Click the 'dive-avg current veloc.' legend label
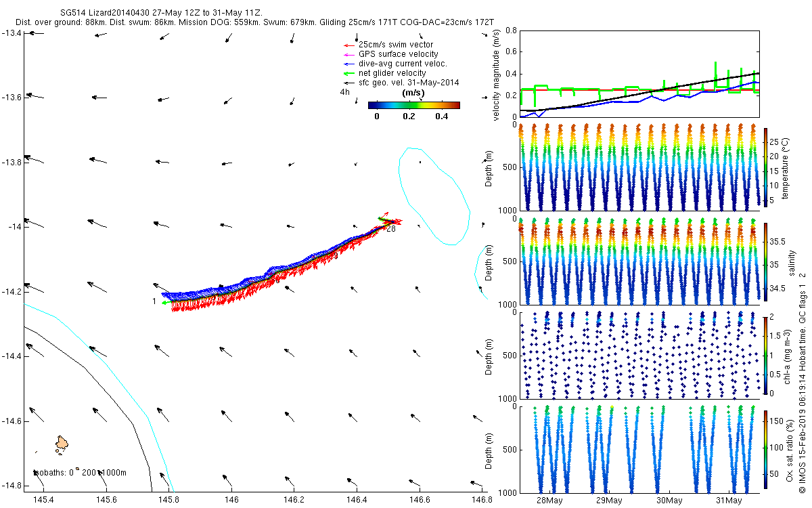Viewport: 812px width, 508px height. click(x=403, y=64)
